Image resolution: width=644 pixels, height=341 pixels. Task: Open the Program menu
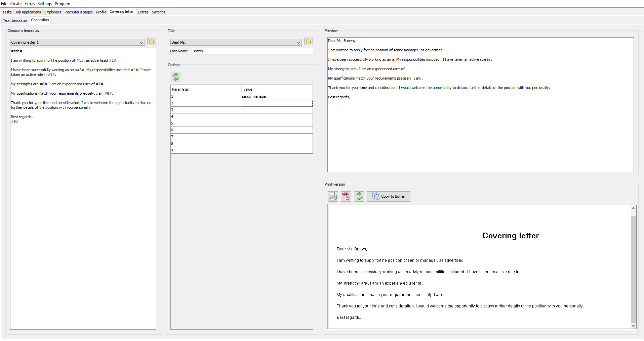(x=63, y=4)
